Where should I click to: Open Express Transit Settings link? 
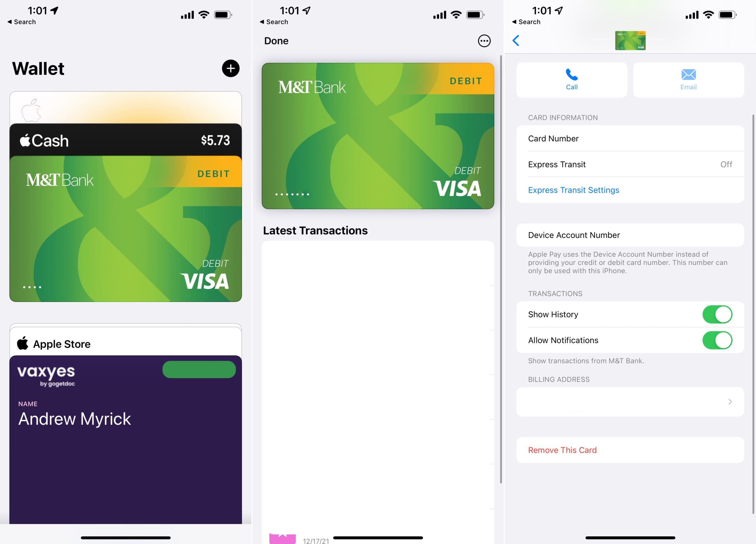click(573, 189)
